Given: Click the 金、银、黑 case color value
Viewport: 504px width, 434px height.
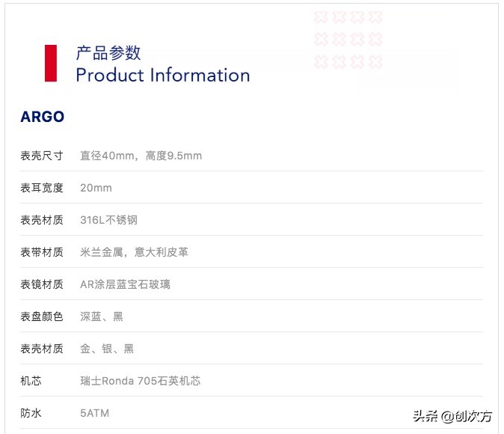Looking at the screenshot, I should point(107,349).
